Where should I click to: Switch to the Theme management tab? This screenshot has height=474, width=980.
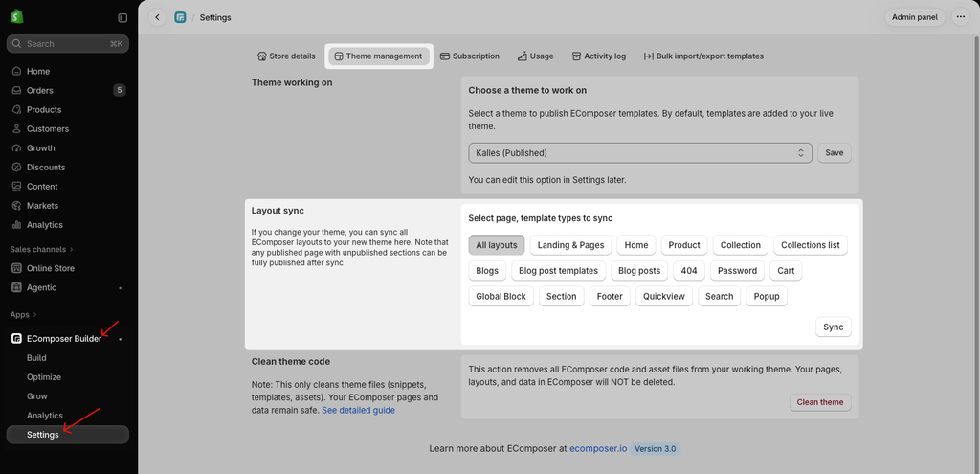coord(379,56)
